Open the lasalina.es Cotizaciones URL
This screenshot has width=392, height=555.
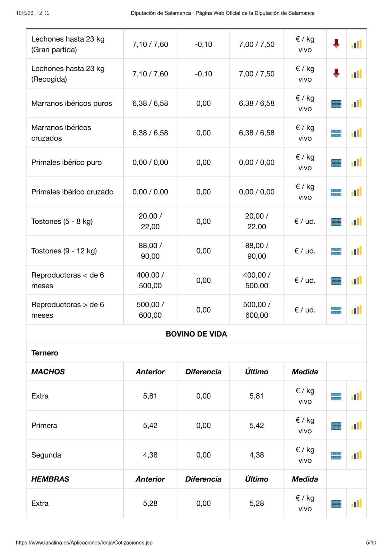click(84, 543)
